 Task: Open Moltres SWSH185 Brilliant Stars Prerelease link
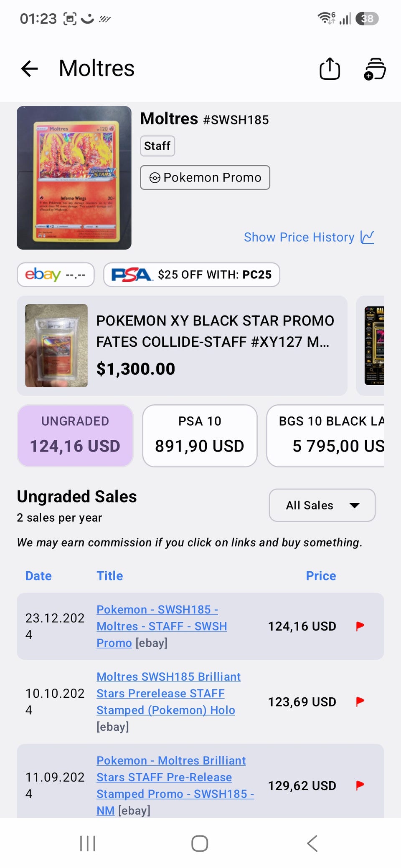pyautogui.click(x=168, y=693)
